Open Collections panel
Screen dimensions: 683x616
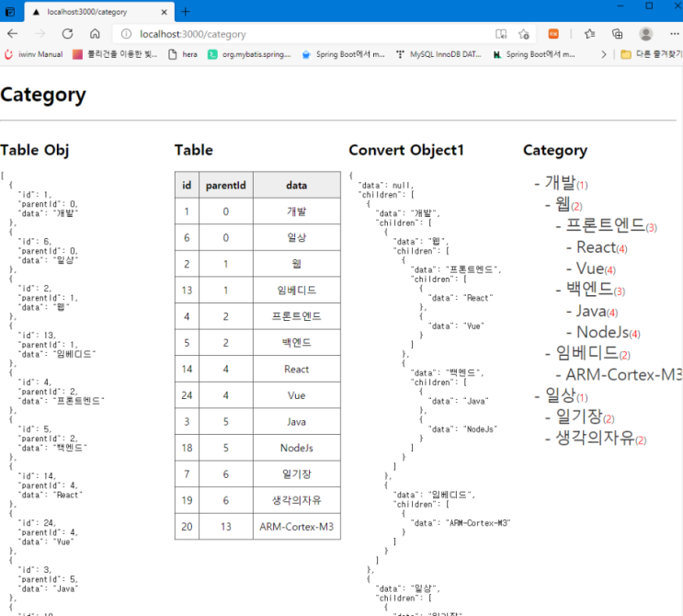tap(617, 34)
